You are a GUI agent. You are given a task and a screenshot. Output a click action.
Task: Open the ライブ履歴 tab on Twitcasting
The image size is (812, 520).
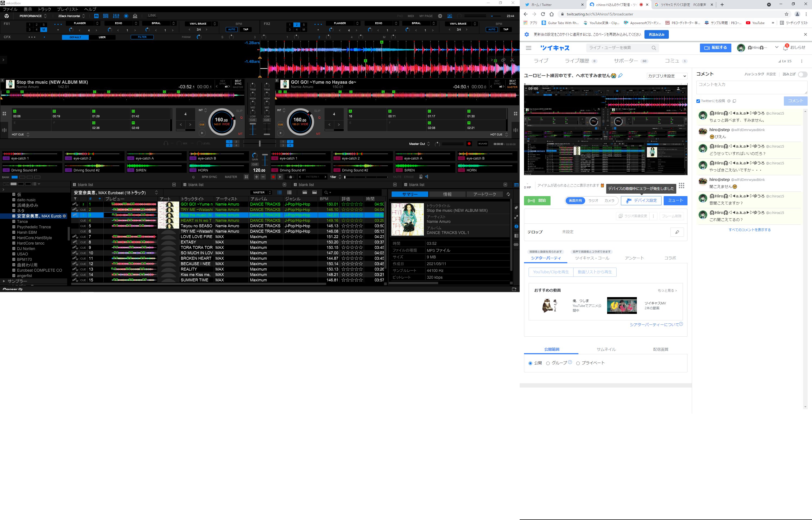pyautogui.click(x=581, y=61)
